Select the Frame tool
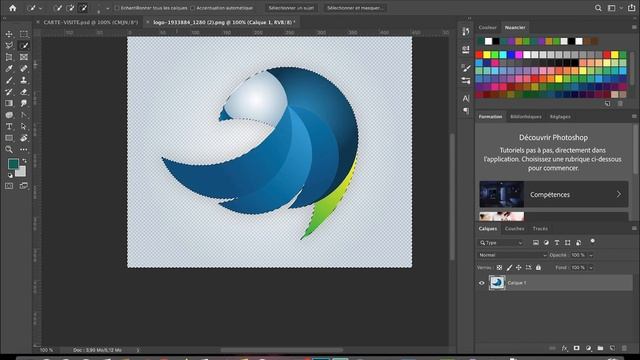The image size is (640, 360). pyautogui.click(x=24, y=57)
